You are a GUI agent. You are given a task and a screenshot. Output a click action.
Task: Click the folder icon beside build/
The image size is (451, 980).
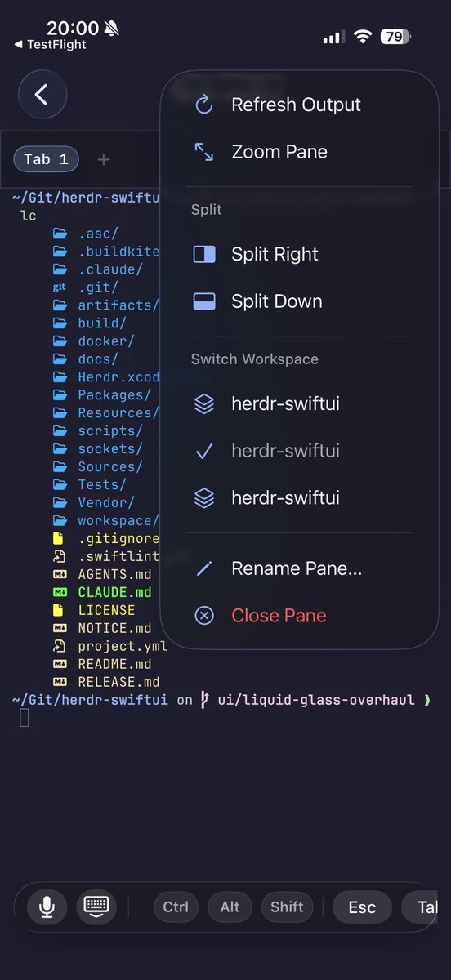point(60,323)
